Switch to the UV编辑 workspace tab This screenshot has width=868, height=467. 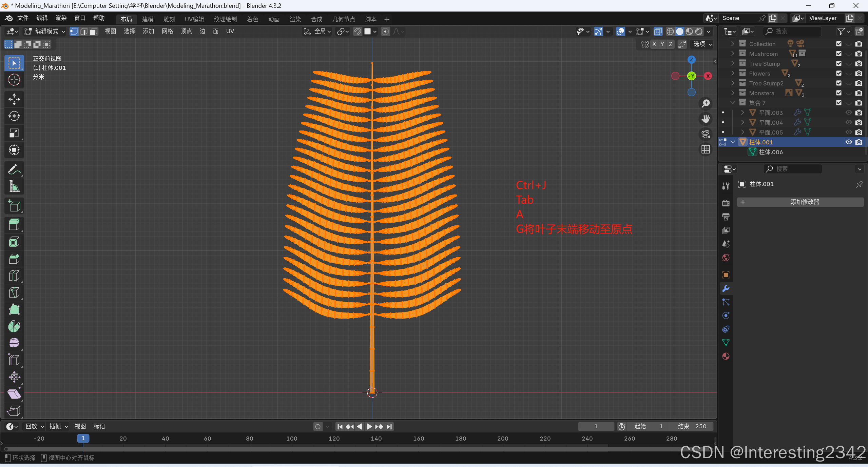pos(194,19)
